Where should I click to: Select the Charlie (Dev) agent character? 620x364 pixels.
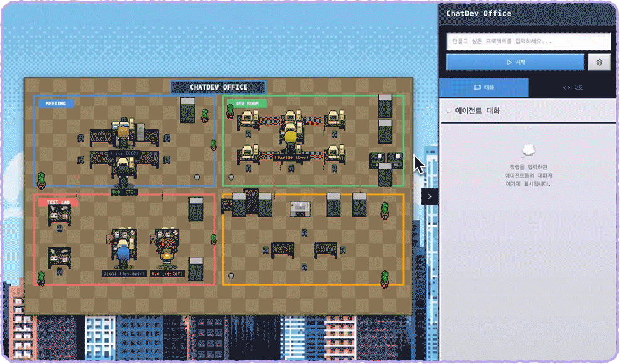pyautogui.click(x=291, y=141)
